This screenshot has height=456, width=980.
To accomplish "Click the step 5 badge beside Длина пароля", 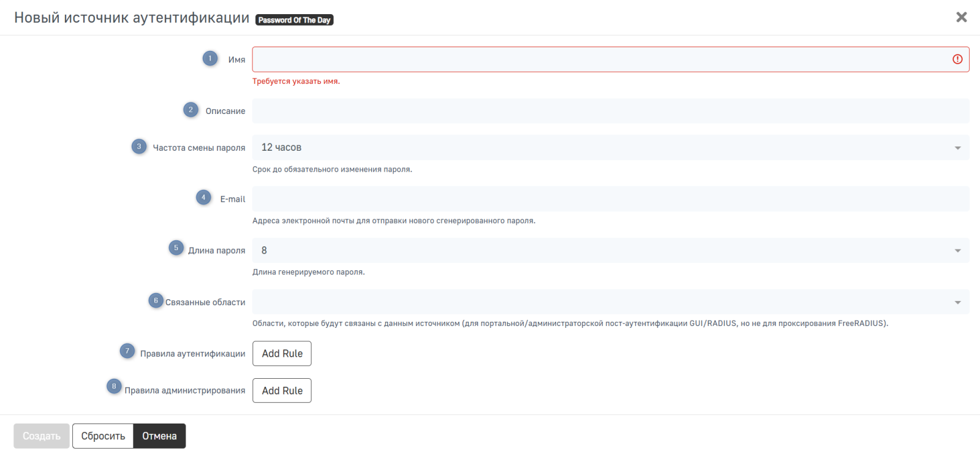I will (x=176, y=248).
